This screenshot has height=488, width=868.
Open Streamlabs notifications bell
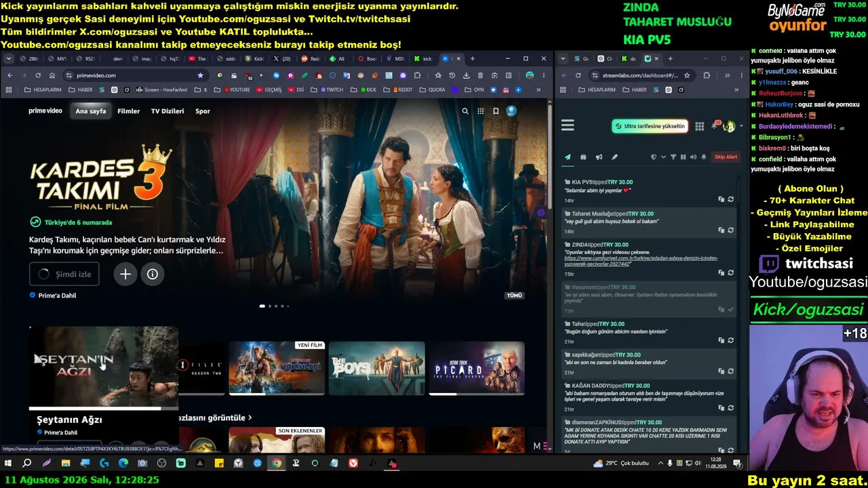714,126
